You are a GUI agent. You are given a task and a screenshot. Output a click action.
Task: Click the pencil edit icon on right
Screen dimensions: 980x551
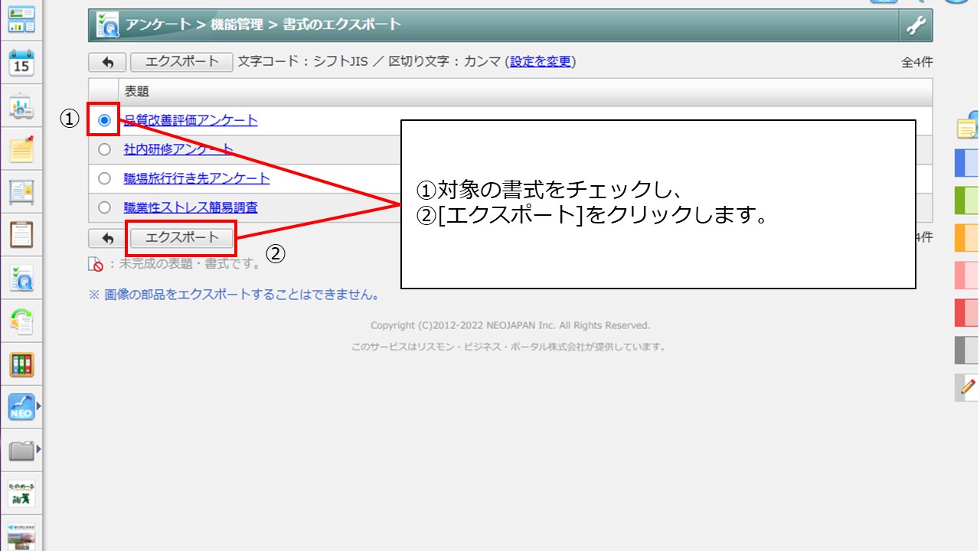pos(967,387)
